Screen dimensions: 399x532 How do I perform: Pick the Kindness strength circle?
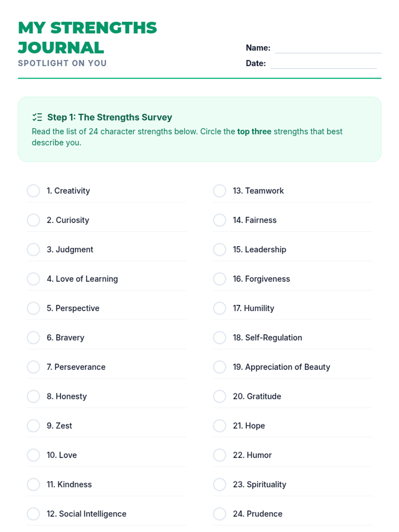point(33,484)
